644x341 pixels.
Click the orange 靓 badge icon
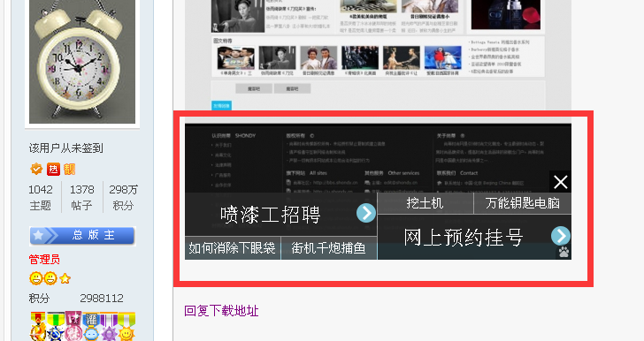click(x=69, y=169)
